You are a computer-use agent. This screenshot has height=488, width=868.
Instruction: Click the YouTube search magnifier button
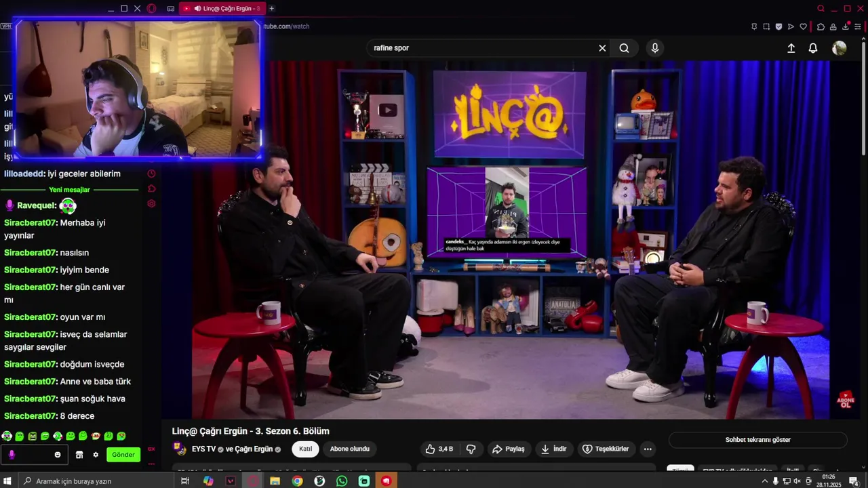(x=624, y=48)
